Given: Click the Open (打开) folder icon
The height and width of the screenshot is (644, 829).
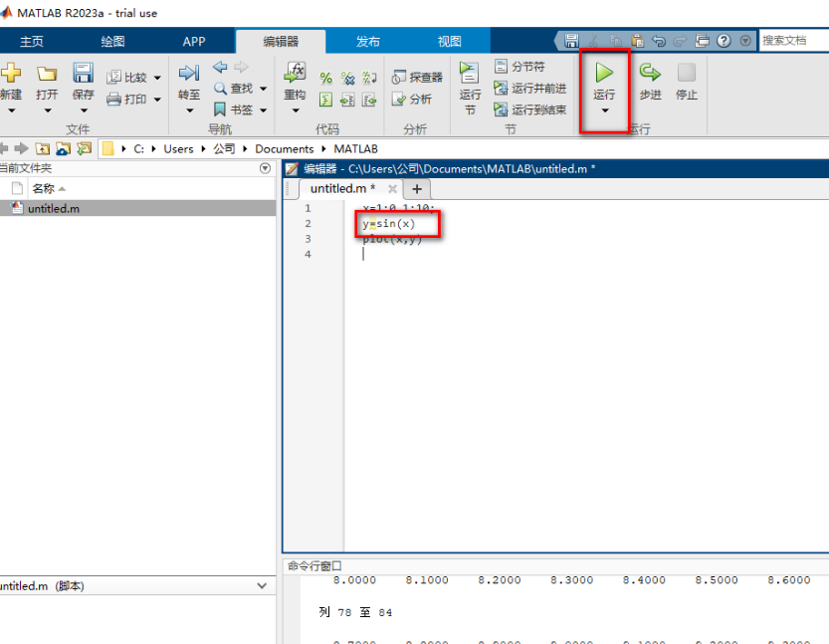Looking at the screenshot, I should [47, 73].
